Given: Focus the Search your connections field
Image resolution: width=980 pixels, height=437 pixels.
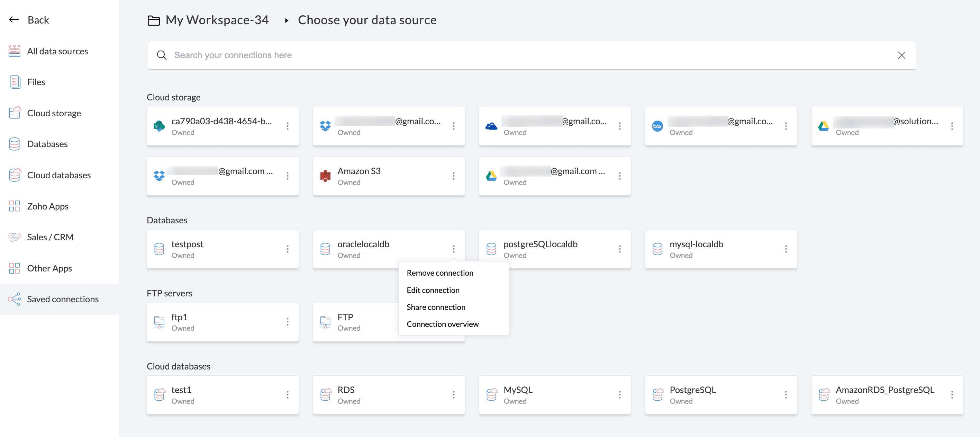Looking at the screenshot, I should point(525,55).
